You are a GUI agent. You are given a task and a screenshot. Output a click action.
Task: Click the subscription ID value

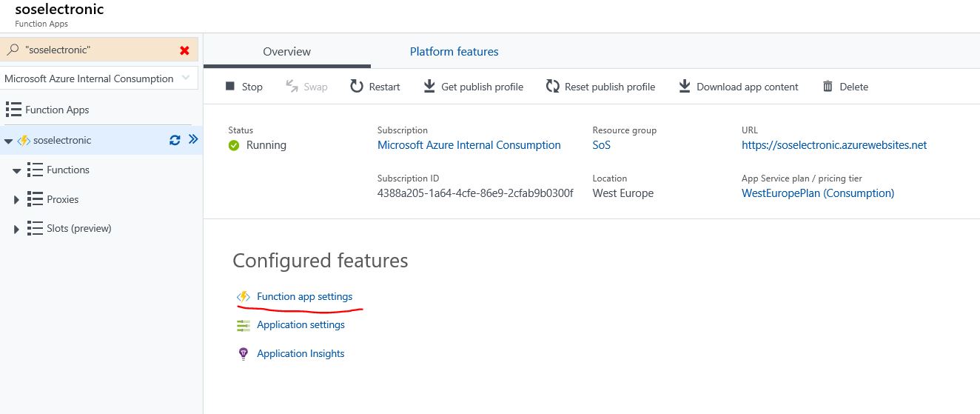click(x=475, y=193)
